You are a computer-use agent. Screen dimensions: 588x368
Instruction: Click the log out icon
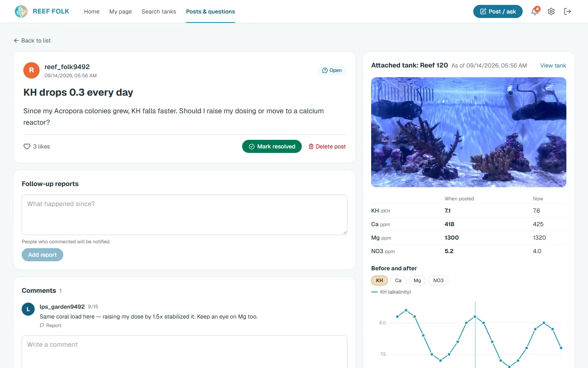coord(568,11)
